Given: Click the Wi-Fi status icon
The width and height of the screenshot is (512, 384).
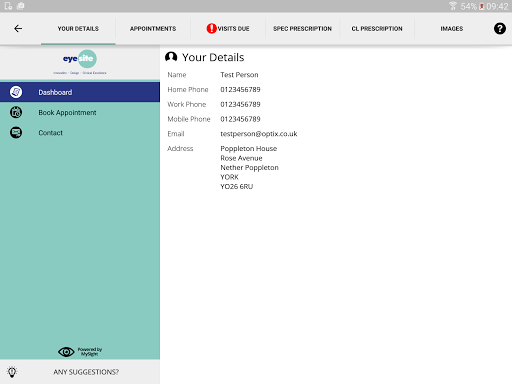Looking at the screenshot, I should point(453,6).
